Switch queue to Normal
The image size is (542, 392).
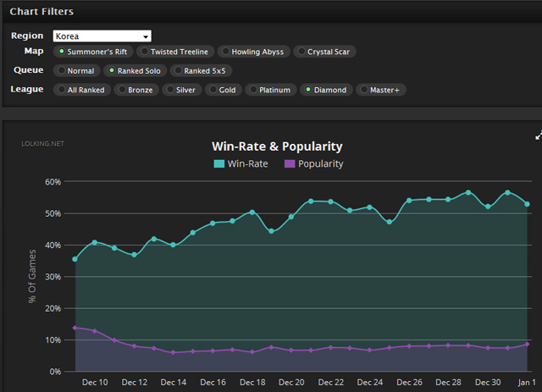[76, 71]
